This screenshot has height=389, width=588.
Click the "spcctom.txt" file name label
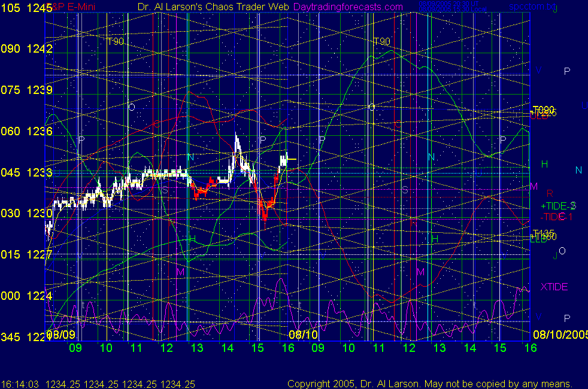point(532,7)
